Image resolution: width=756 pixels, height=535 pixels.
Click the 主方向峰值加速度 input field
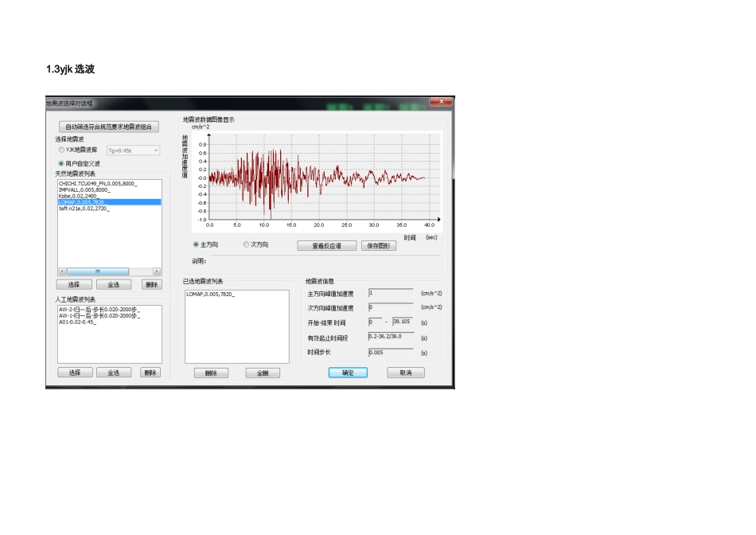(390, 294)
